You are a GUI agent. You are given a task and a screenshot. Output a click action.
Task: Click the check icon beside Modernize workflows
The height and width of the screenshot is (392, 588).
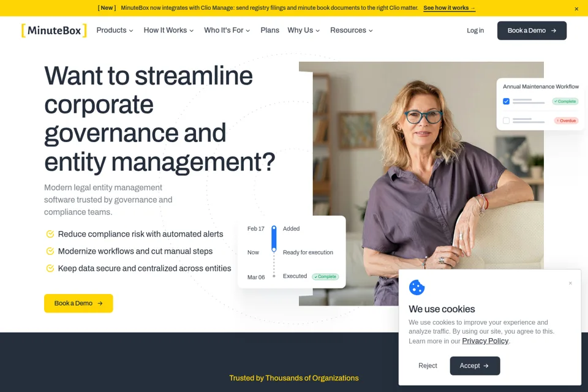[50, 251]
